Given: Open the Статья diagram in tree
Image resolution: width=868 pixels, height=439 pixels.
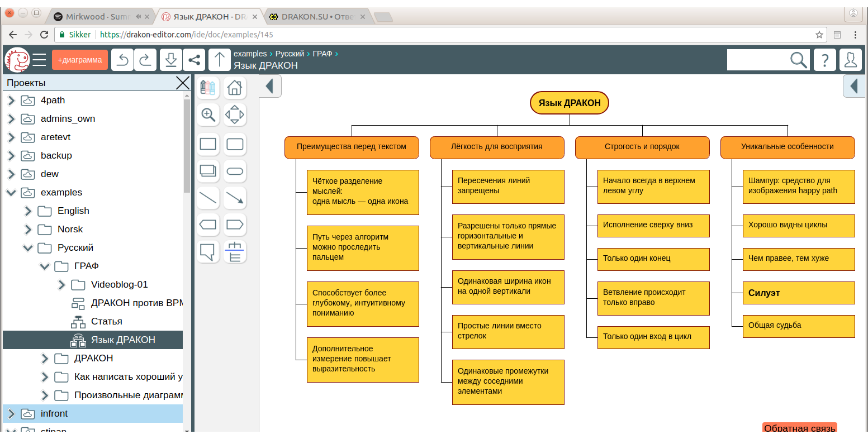Looking at the screenshot, I should [x=106, y=322].
